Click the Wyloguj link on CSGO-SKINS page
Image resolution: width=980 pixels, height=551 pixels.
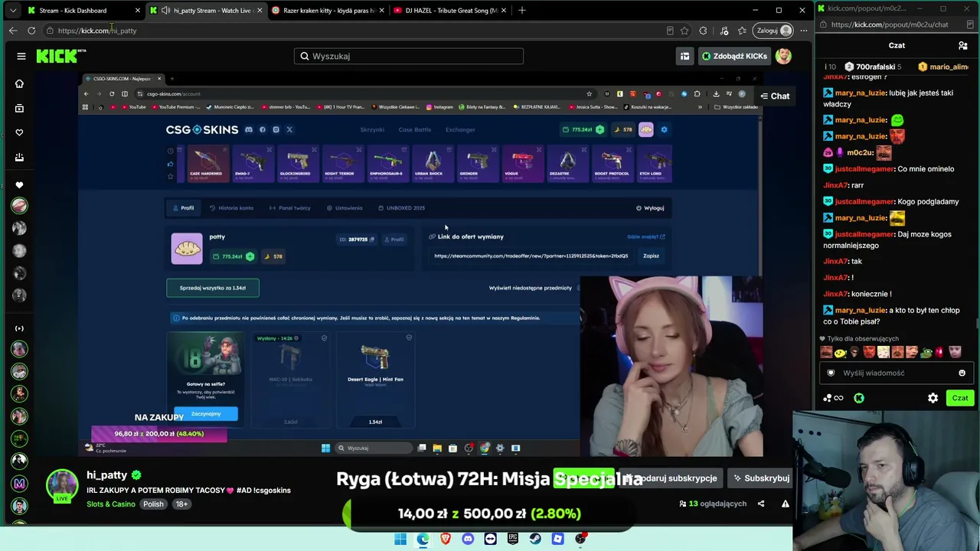tap(650, 208)
